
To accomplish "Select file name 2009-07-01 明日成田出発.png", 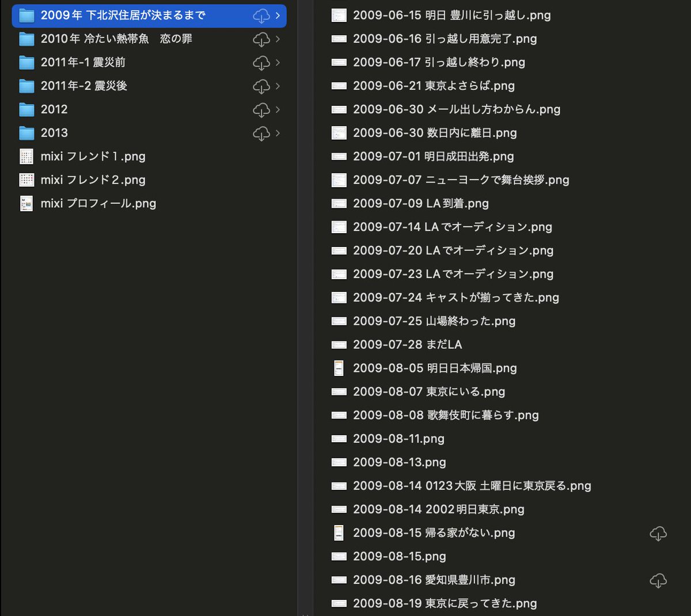I will click(433, 157).
